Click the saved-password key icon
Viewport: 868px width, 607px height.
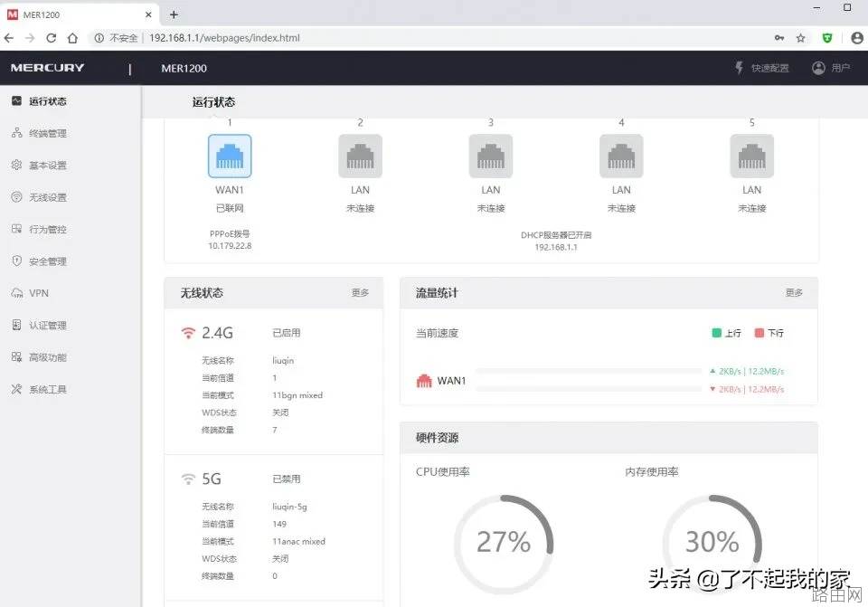(779, 38)
